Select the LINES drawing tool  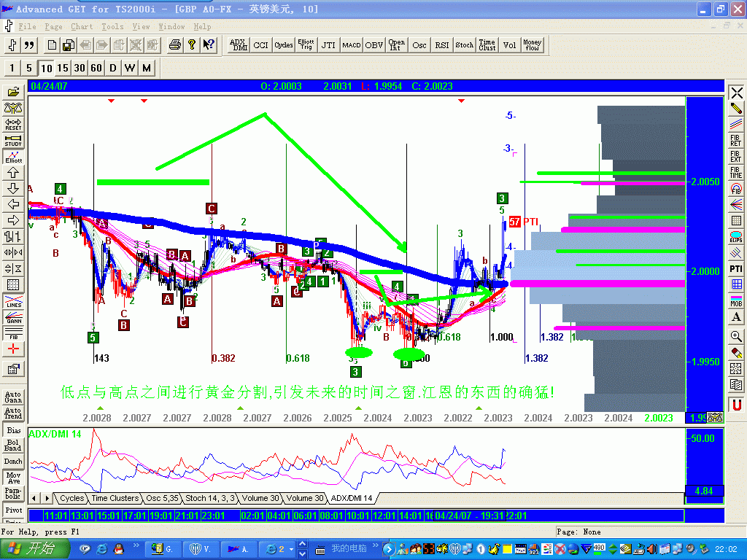(x=13, y=302)
